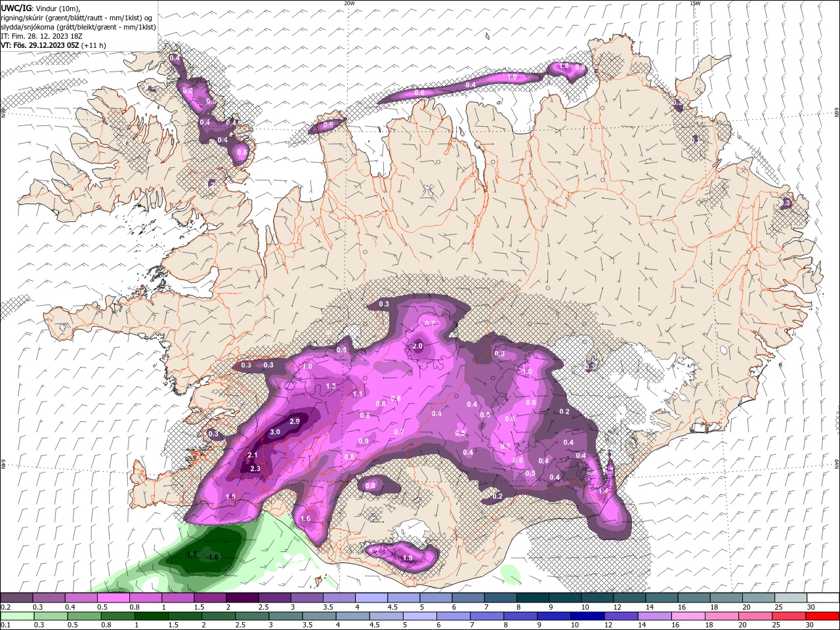Click the 2.0 value in central highlands
Viewport: 840px width, 630px height.
(x=417, y=346)
